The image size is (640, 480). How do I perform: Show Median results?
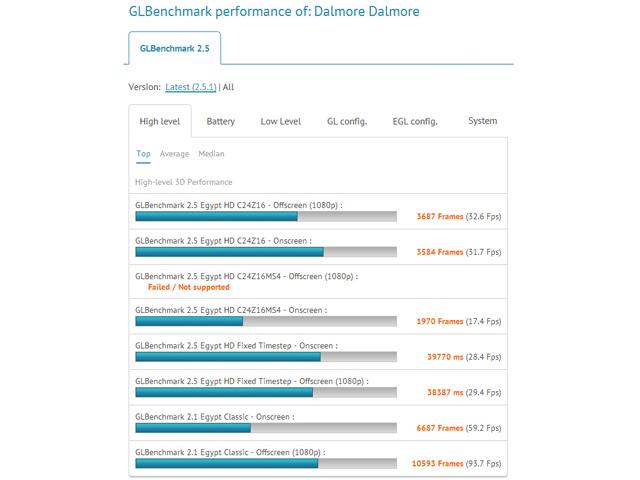[211, 154]
